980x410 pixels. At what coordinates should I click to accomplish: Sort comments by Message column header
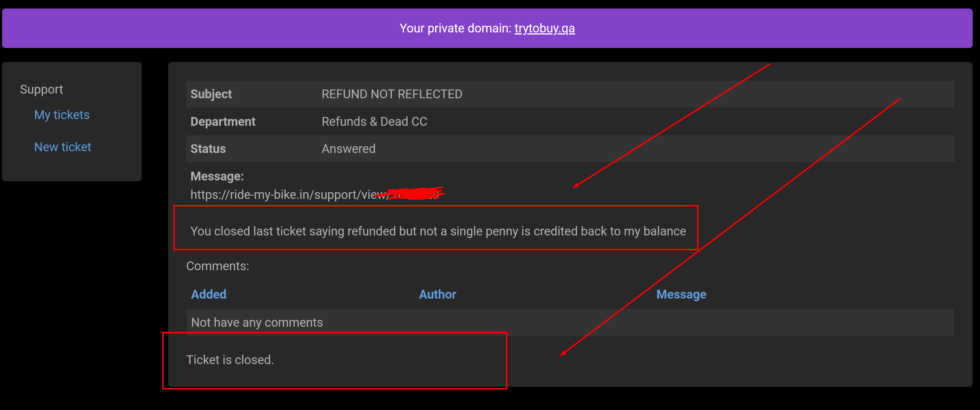[x=681, y=294]
